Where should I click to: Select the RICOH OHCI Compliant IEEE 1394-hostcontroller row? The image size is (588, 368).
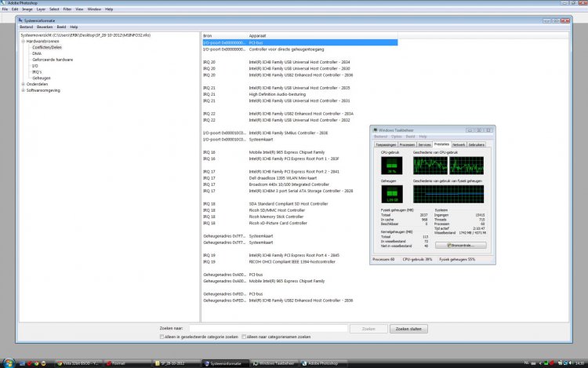click(x=299, y=261)
